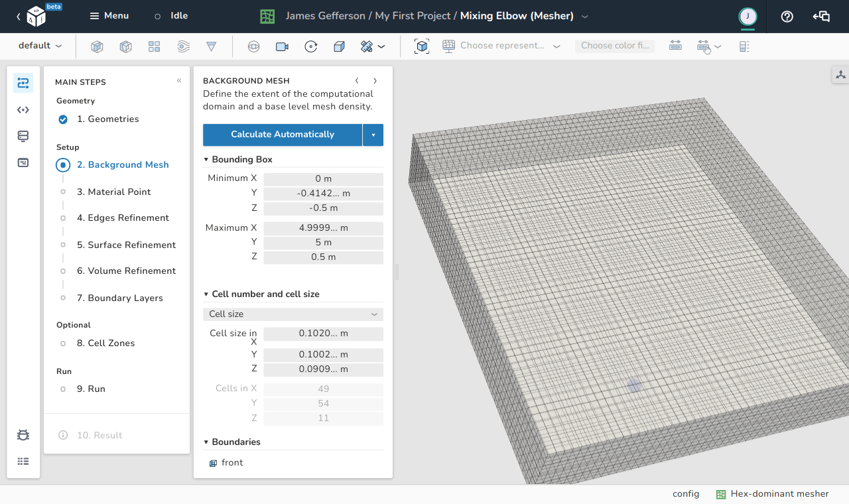Edit the Maximum X field

click(323, 228)
